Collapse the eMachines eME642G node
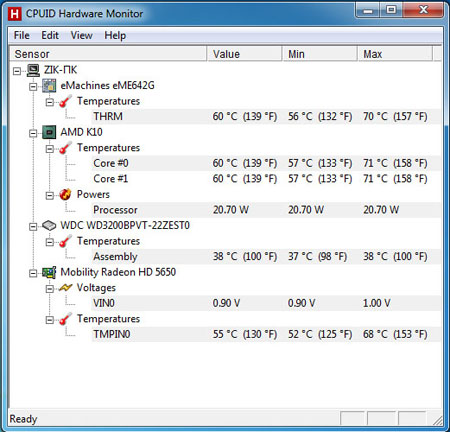This screenshot has height=432, width=450. (x=33, y=87)
